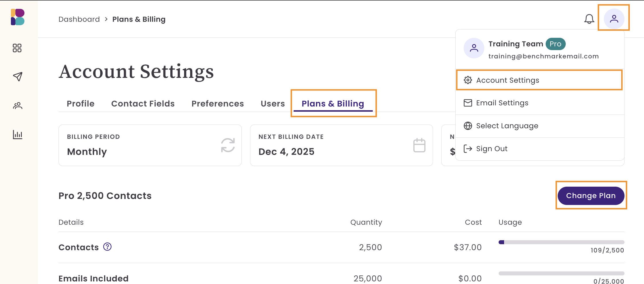Screen dimensions: 644x284
Task: Click the billing period refresh icon
Action: click(228, 145)
